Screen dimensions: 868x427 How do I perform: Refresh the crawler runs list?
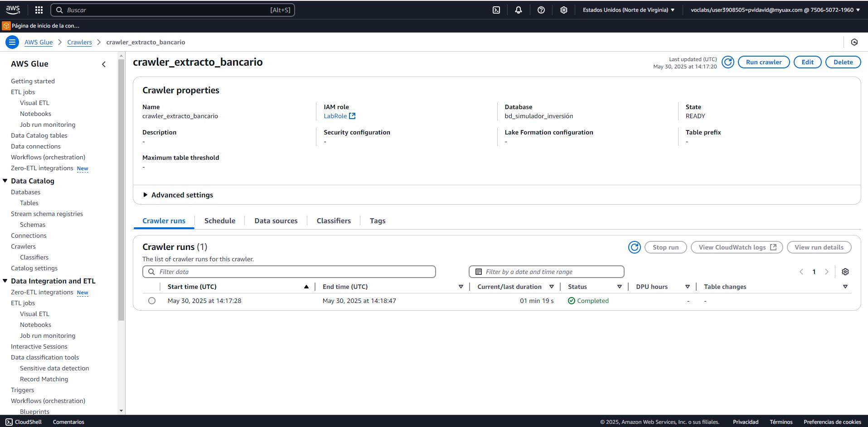pyautogui.click(x=635, y=247)
